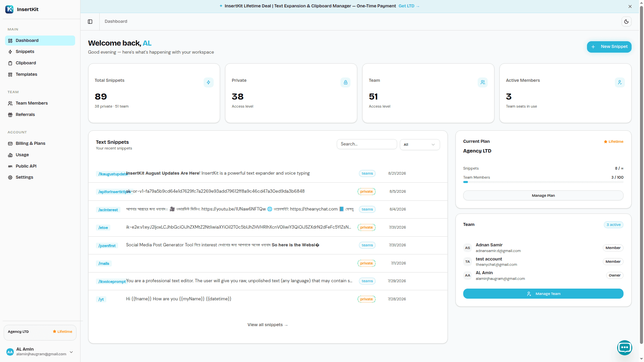Click the AL Amin profile avatar in sidebar
This screenshot has height=362, width=644.
point(10,352)
